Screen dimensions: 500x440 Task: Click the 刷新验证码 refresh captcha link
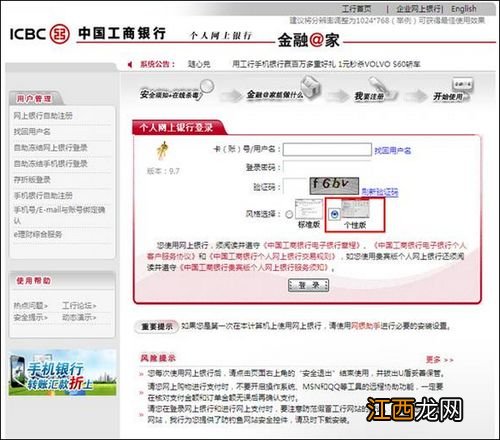380,192
